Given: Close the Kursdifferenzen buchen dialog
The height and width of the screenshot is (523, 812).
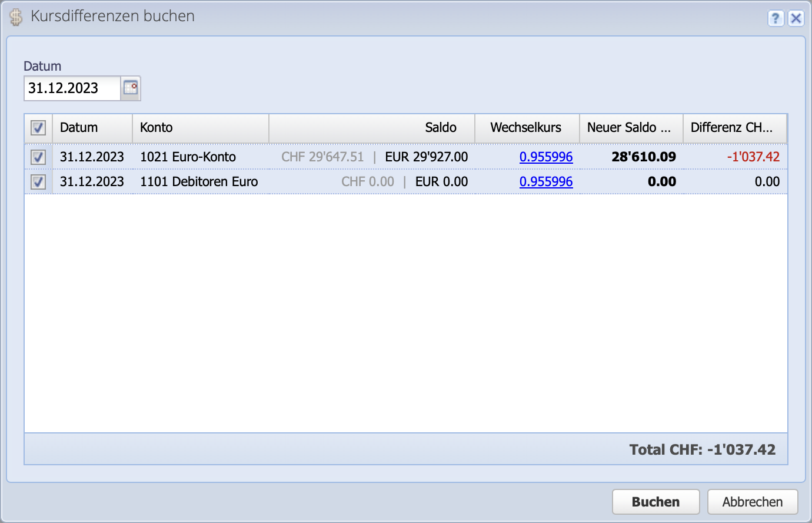Looking at the screenshot, I should click(x=796, y=18).
